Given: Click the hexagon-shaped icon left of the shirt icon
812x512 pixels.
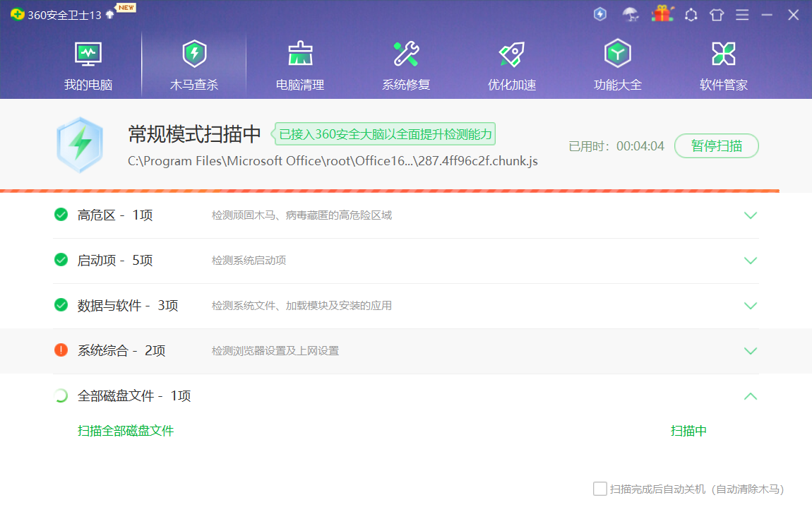Looking at the screenshot, I should point(691,15).
